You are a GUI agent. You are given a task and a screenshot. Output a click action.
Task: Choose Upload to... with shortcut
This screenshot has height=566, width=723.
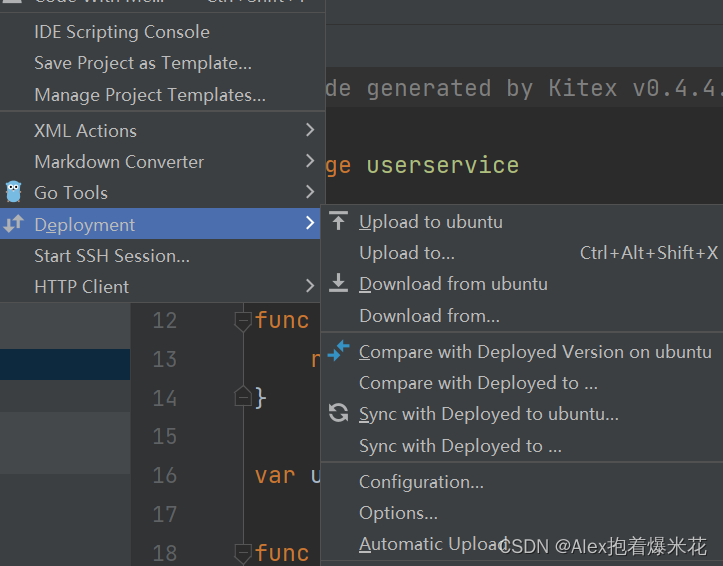pos(522,253)
